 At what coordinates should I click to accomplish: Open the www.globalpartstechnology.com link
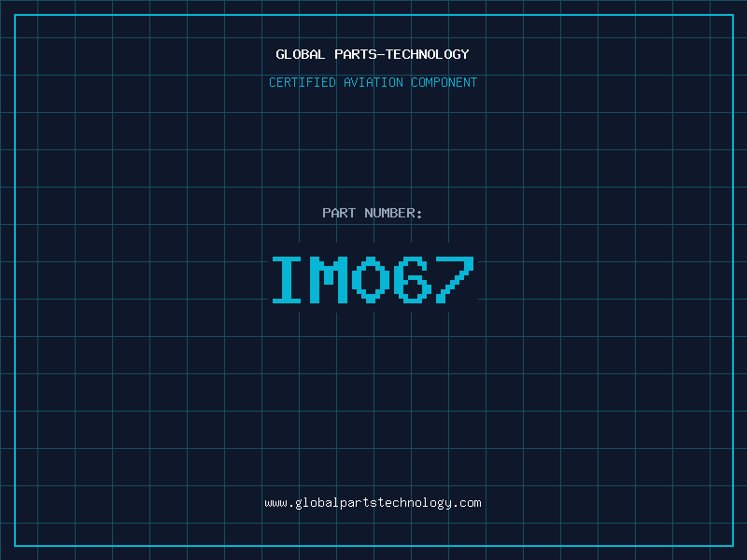pos(373,503)
